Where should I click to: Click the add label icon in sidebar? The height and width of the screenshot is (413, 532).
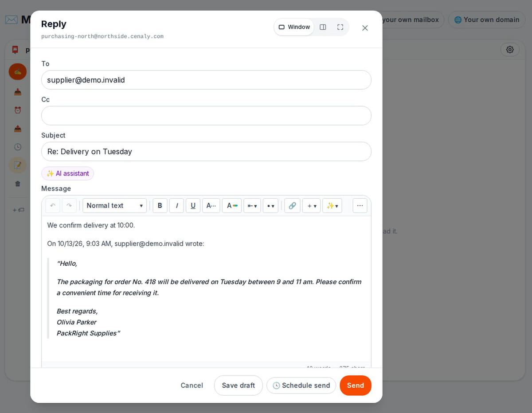18,210
